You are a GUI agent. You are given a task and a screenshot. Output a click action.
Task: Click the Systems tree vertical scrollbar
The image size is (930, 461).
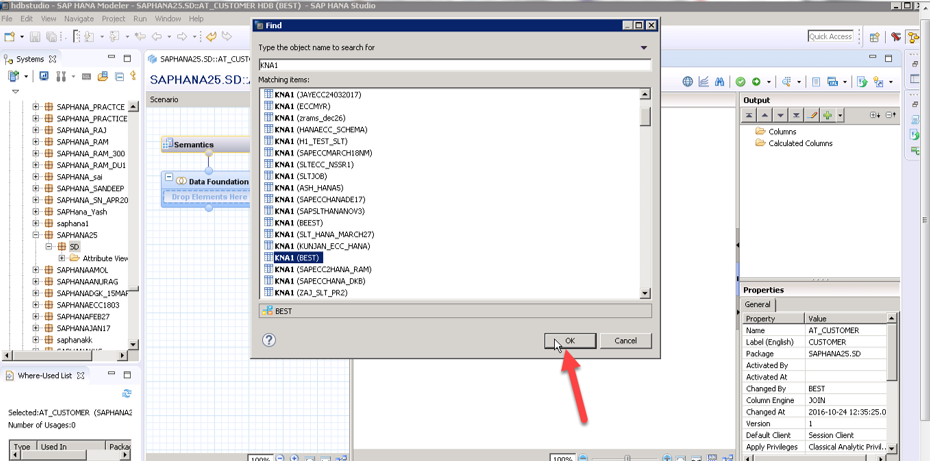tap(133, 225)
